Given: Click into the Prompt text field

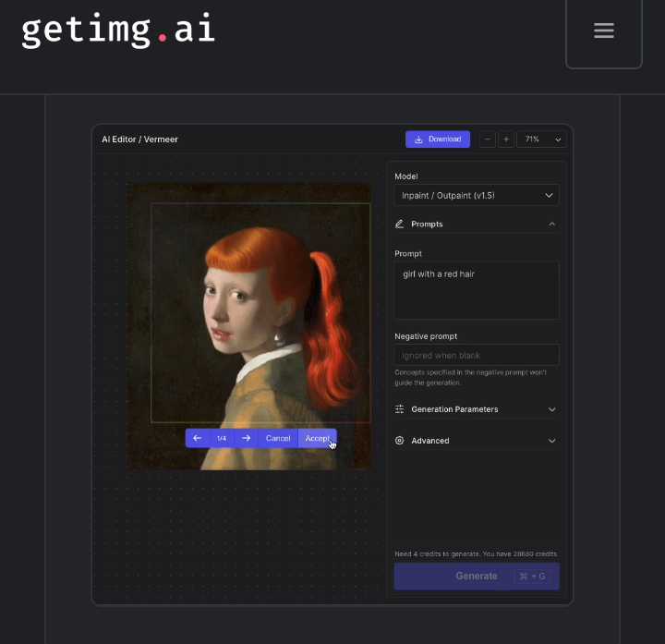Looking at the screenshot, I should tap(477, 290).
